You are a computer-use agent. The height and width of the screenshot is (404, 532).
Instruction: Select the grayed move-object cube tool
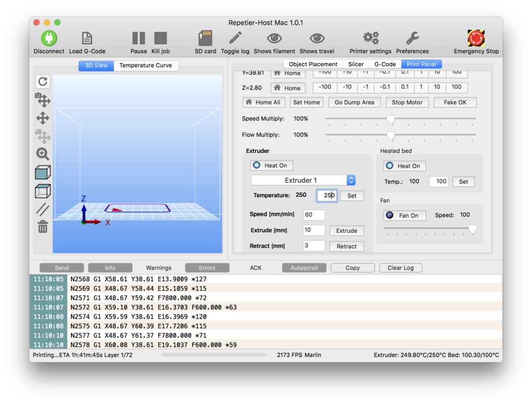coord(43,136)
